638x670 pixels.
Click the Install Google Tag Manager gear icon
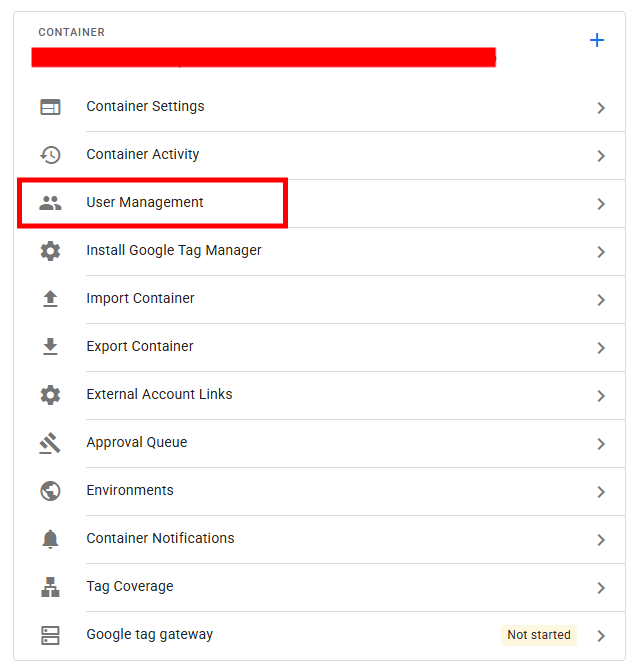tap(50, 251)
